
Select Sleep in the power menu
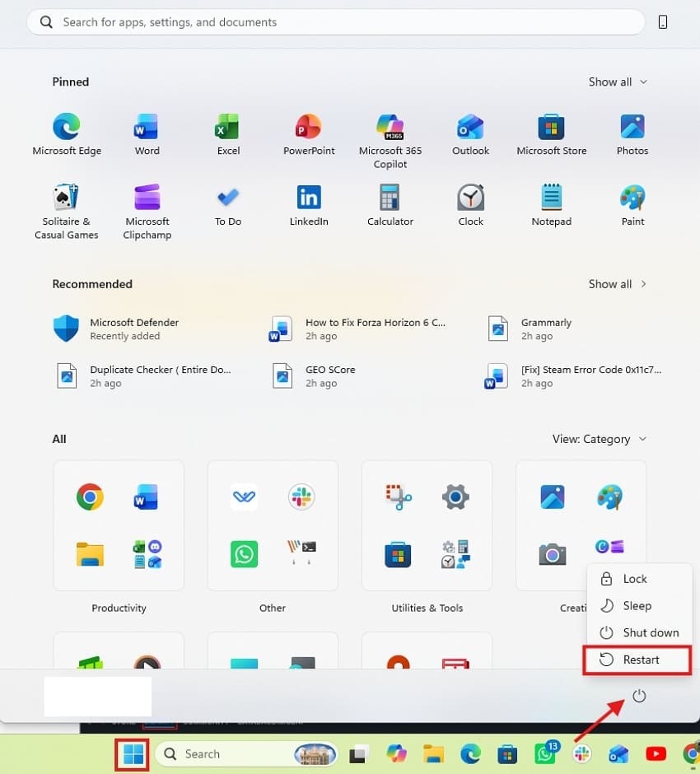click(639, 606)
